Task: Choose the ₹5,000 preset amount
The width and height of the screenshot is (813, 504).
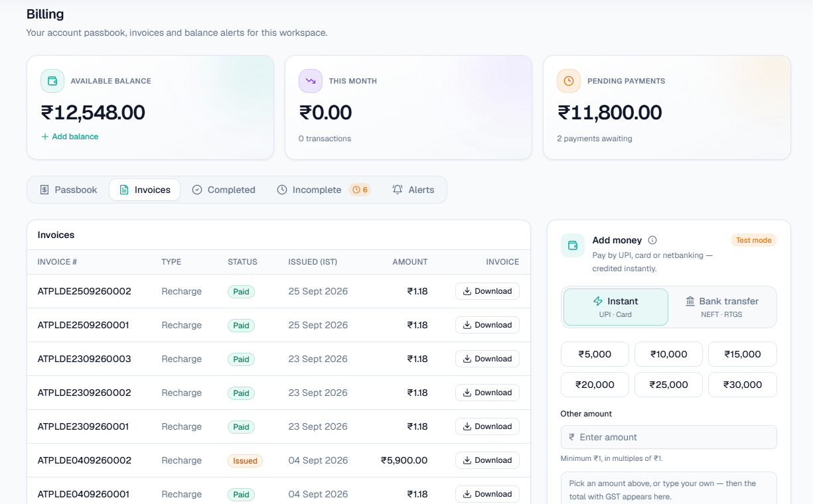Action: pyautogui.click(x=595, y=354)
